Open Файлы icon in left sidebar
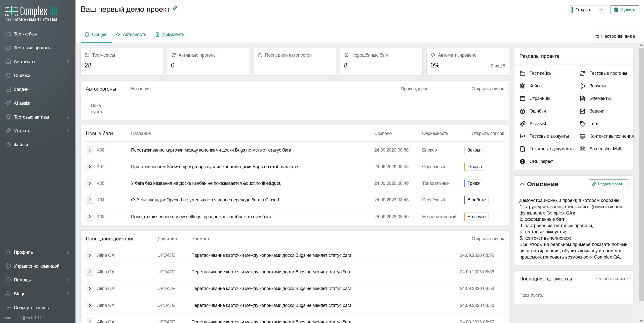 8,145
